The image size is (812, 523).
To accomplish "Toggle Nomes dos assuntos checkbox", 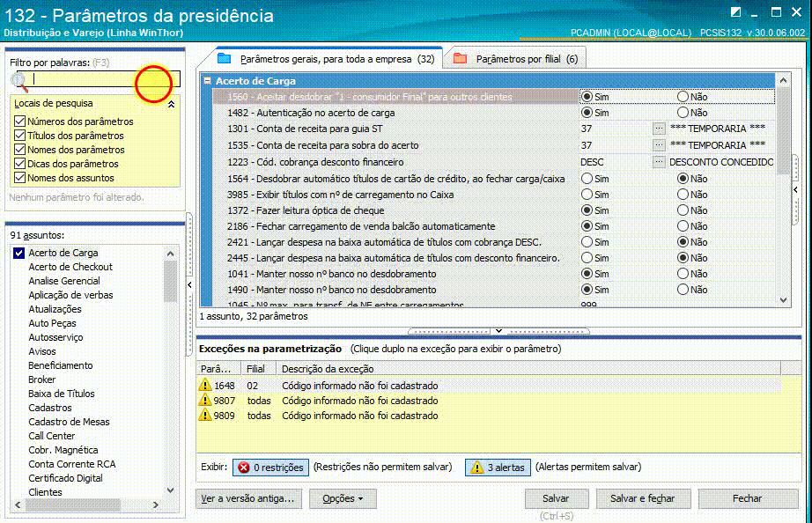I will (x=19, y=177).
